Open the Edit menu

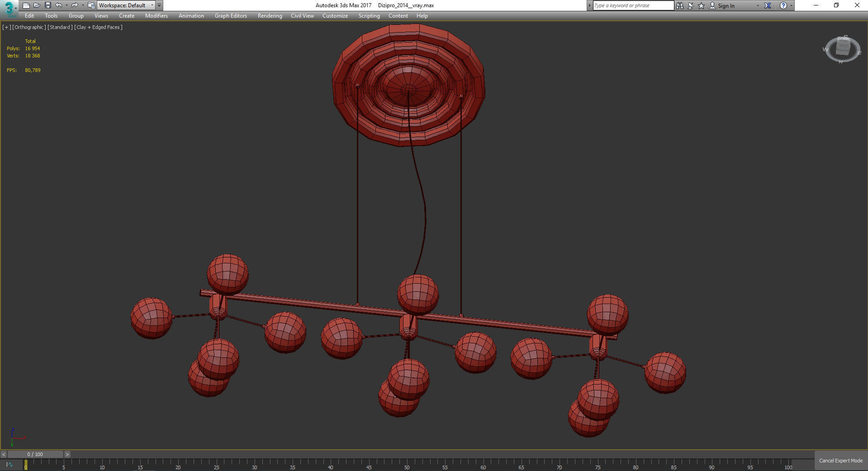29,16
